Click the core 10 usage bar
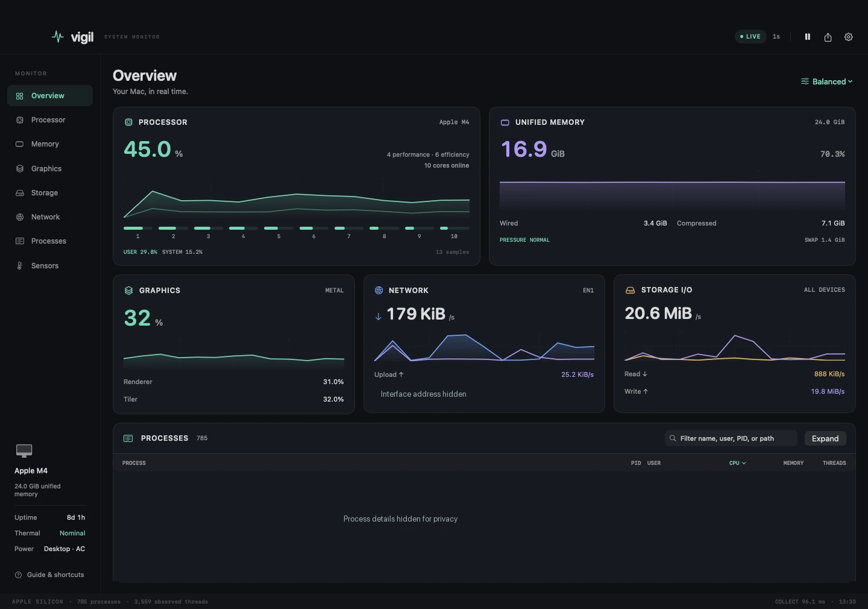This screenshot has width=868, height=609. click(x=454, y=229)
